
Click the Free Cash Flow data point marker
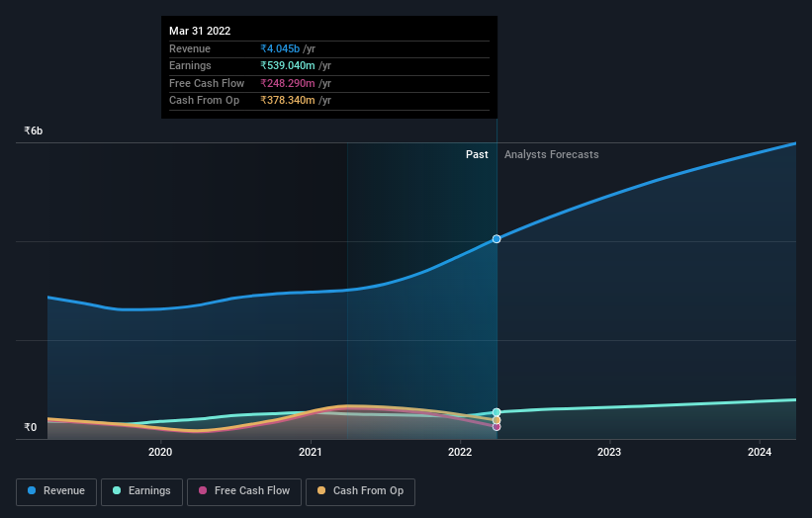coord(496,427)
